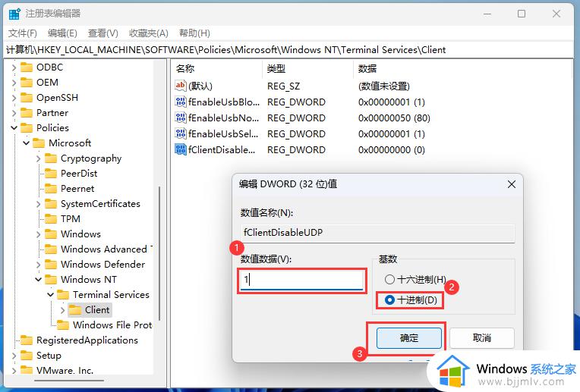Select the 十进制(D) radio button
The image size is (580, 392).
[389, 299]
